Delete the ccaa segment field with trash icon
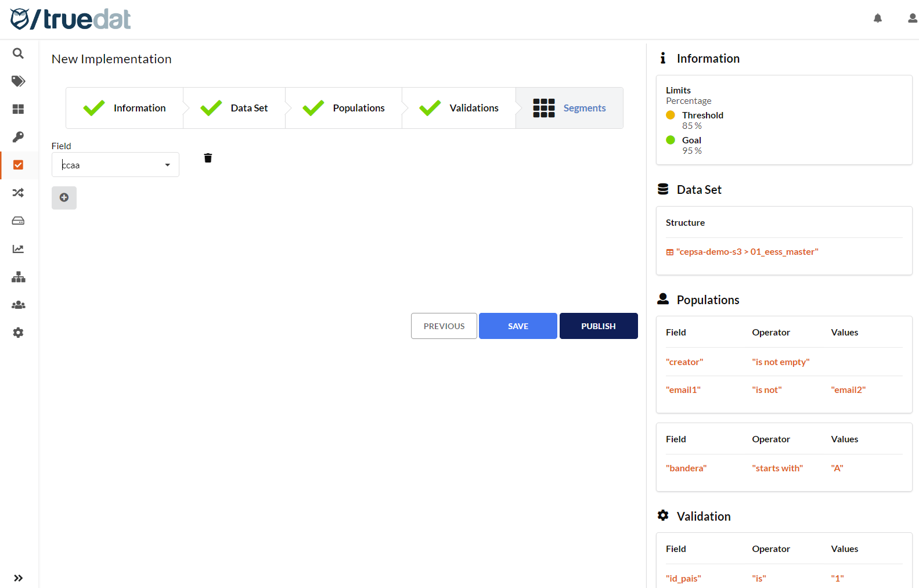Viewport: 919px width, 588px height. pos(208,158)
